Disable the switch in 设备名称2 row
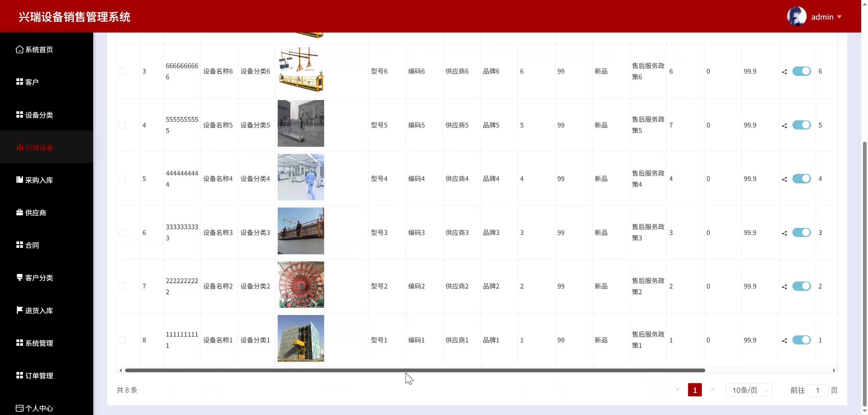Viewport: 868px width, 415px height. (x=801, y=286)
